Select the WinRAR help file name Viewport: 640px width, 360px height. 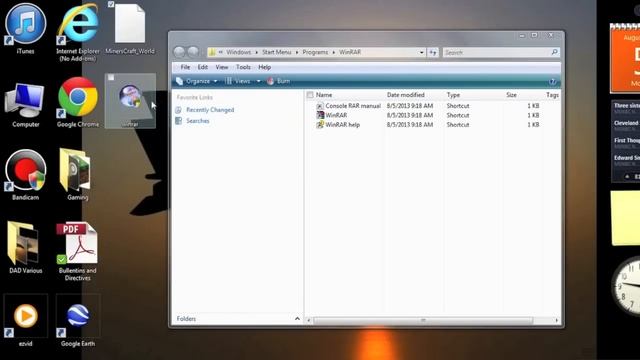pyautogui.click(x=342, y=124)
